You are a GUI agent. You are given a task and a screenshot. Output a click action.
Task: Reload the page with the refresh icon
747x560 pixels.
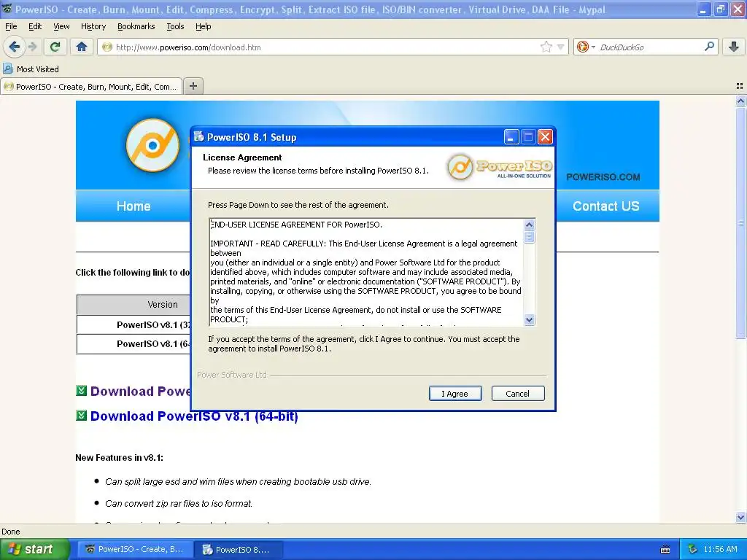[55, 47]
